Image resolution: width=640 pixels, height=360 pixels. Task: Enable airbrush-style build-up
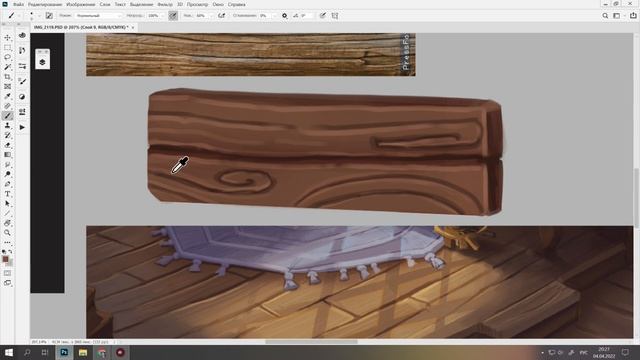(222, 16)
